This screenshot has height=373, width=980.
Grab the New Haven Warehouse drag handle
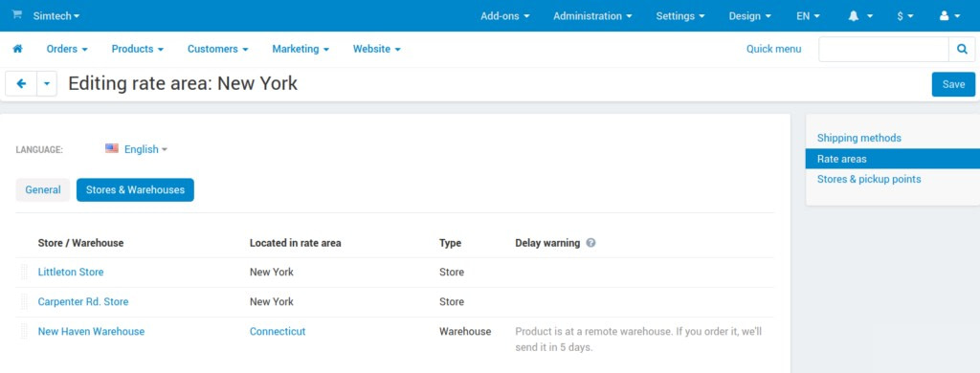(24, 331)
